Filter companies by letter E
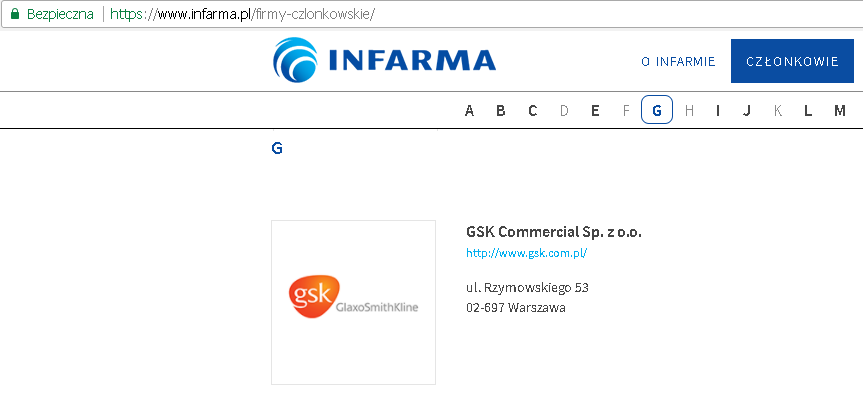The image size is (863, 402). click(x=595, y=111)
